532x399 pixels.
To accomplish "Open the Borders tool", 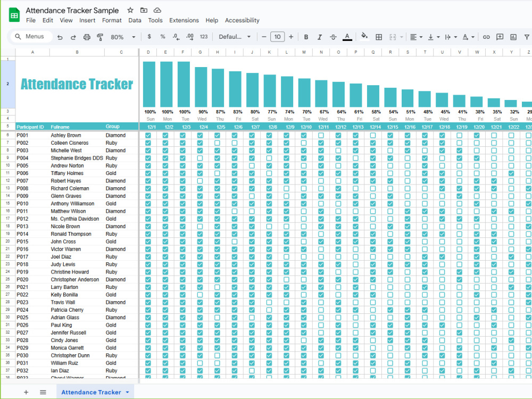I will click(x=379, y=37).
